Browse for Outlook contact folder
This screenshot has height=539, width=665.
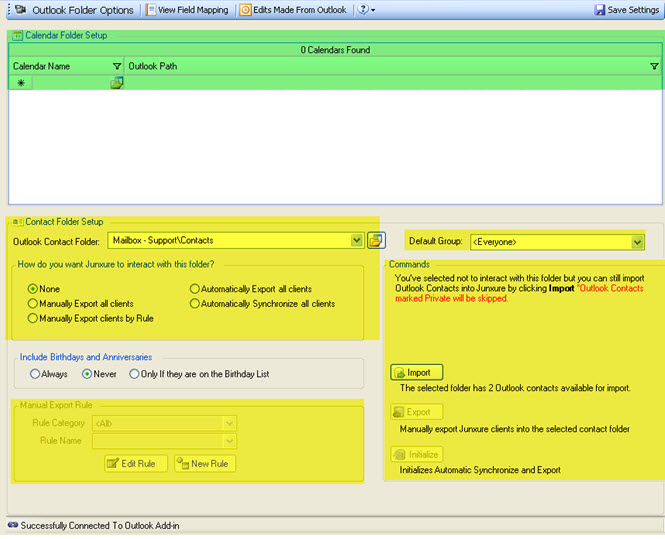[x=376, y=240]
